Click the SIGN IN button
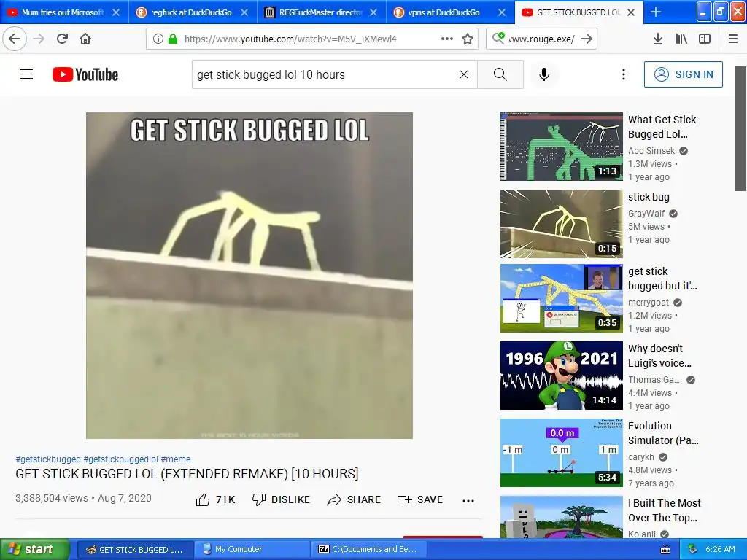The width and height of the screenshot is (747, 560). pyautogui.click(x=683, y=74)
